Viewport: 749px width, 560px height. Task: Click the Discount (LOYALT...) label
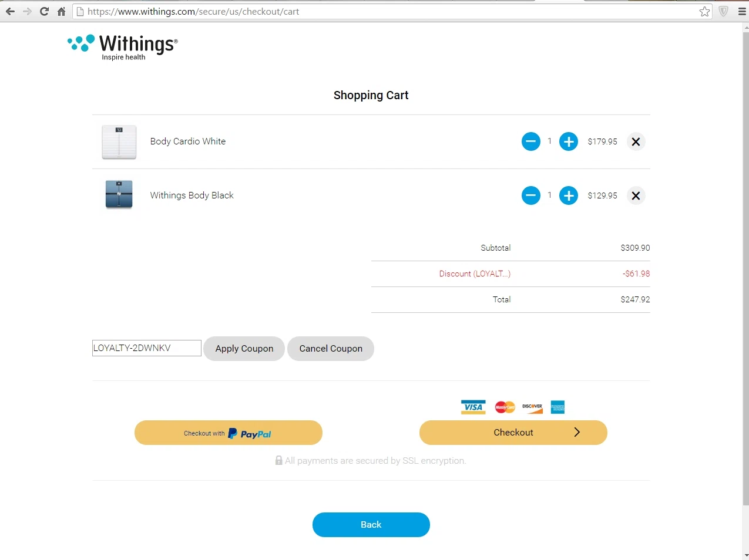tap(475, 274)
